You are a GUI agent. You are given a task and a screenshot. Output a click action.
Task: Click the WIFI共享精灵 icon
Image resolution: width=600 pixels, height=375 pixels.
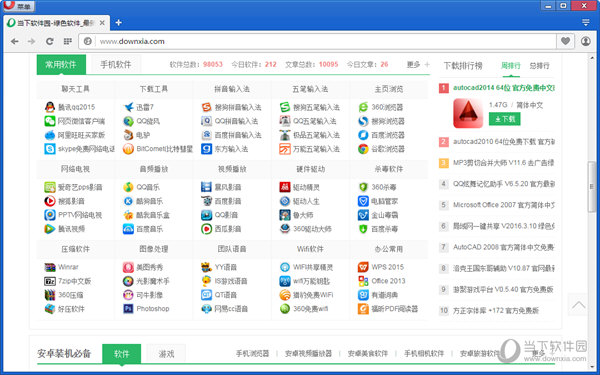tap(285, 267)
